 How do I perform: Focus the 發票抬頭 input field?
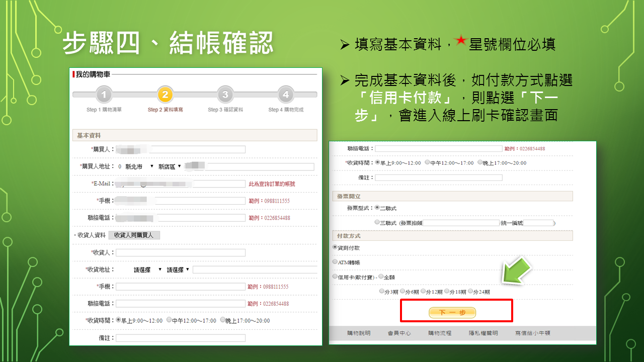pos(461,223)
